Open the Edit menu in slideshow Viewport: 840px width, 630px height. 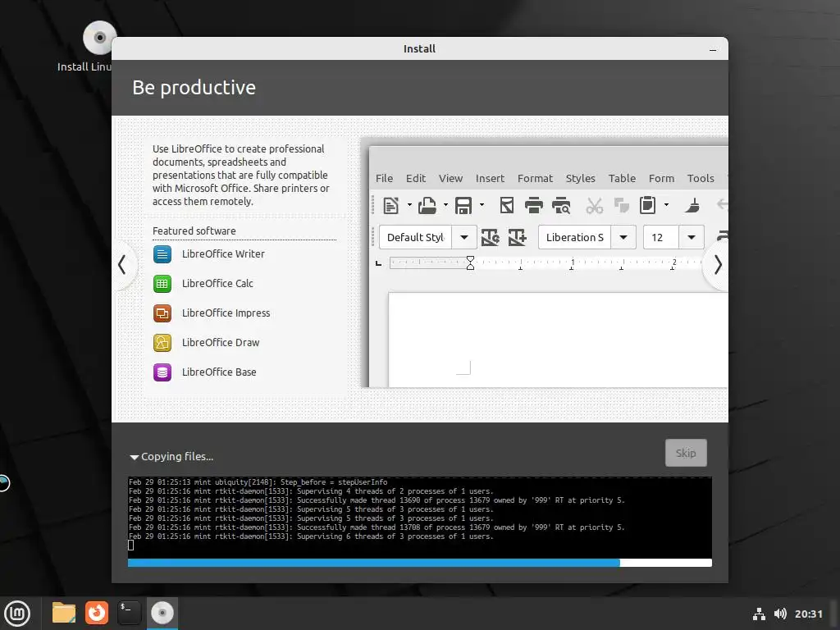[x=416, y=178]
